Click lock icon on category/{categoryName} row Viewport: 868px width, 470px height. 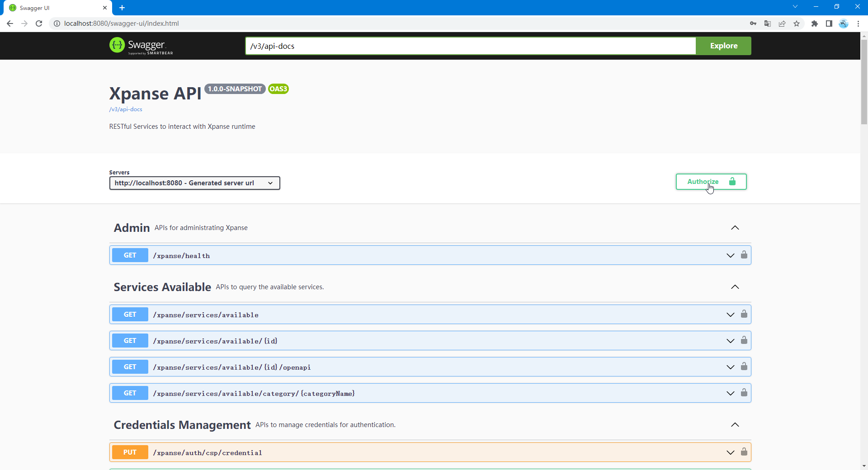(744, 393)
